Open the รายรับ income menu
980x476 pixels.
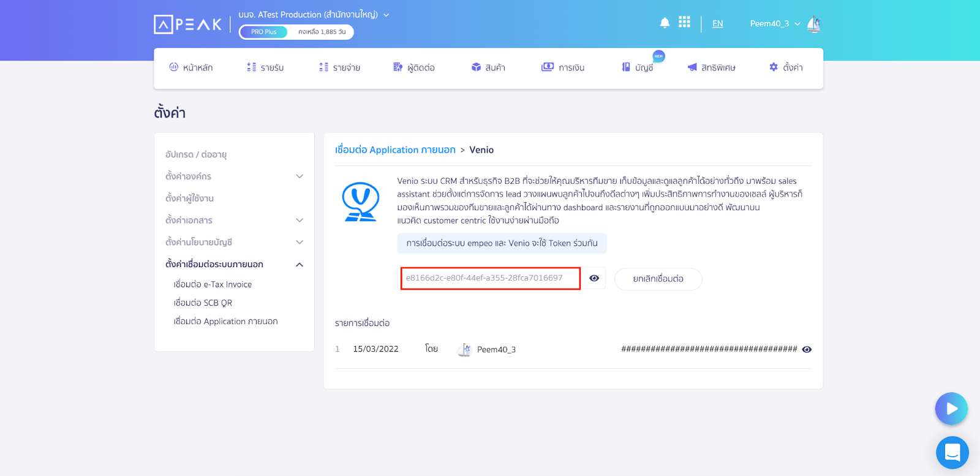[x=265, y=67]
